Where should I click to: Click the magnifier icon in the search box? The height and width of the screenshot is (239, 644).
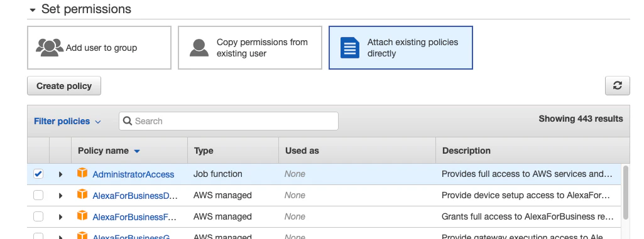128,121
